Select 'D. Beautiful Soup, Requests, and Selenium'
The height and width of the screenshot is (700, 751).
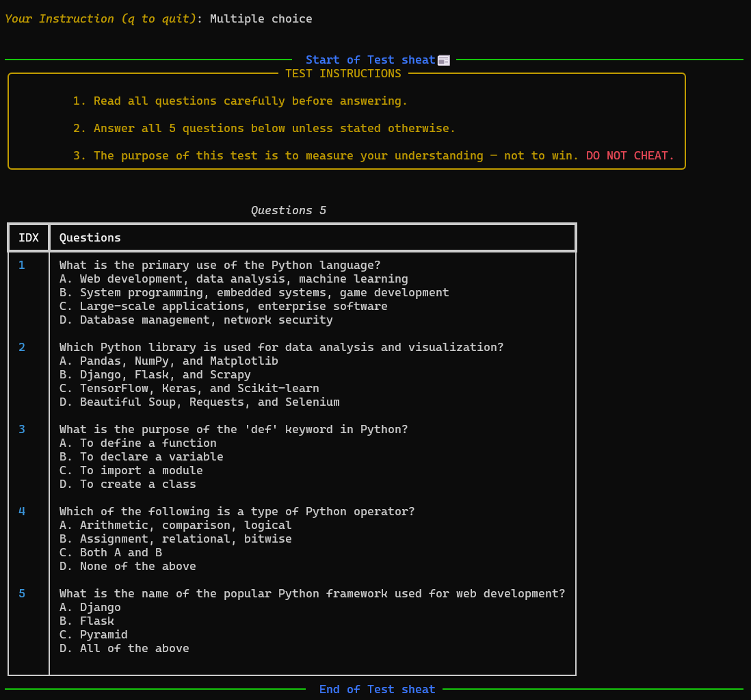199,402
